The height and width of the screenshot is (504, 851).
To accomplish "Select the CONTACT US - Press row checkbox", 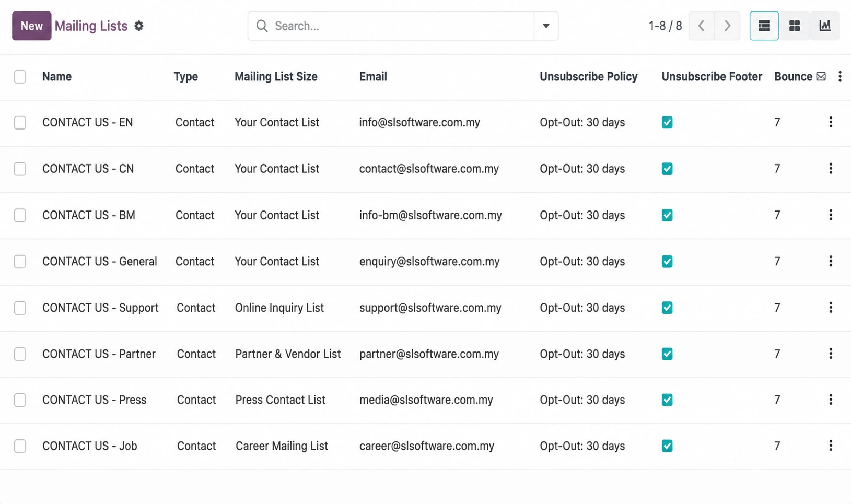I will coord(20,400).
